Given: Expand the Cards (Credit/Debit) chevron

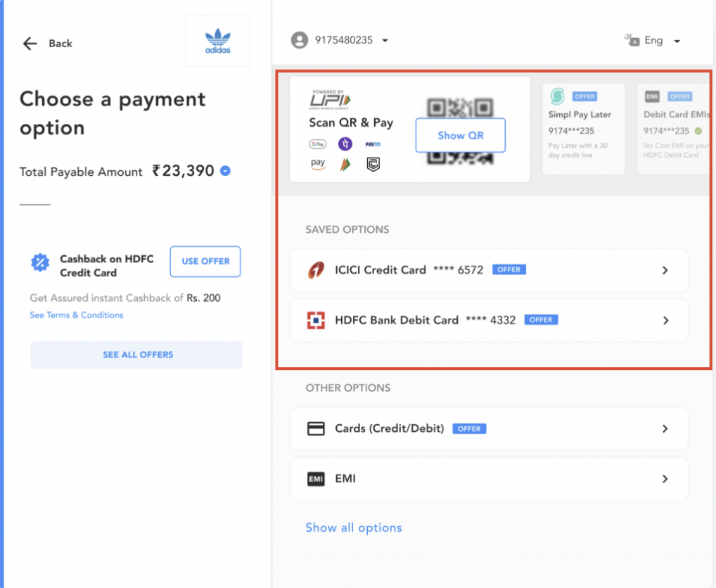Looking at the screenshot, I should point(665,428).
